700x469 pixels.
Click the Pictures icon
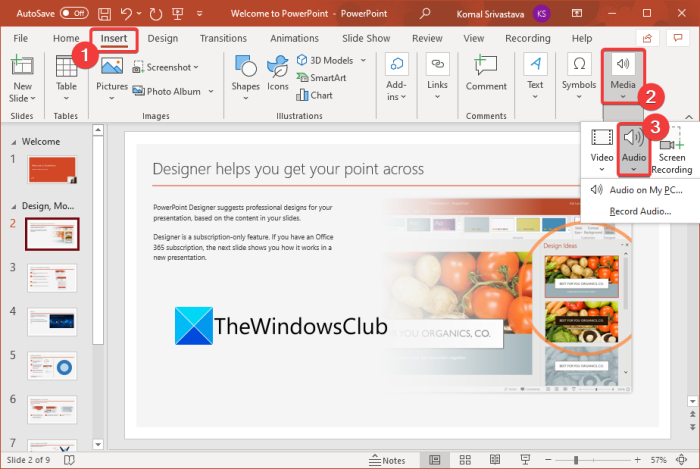[112, 67]
